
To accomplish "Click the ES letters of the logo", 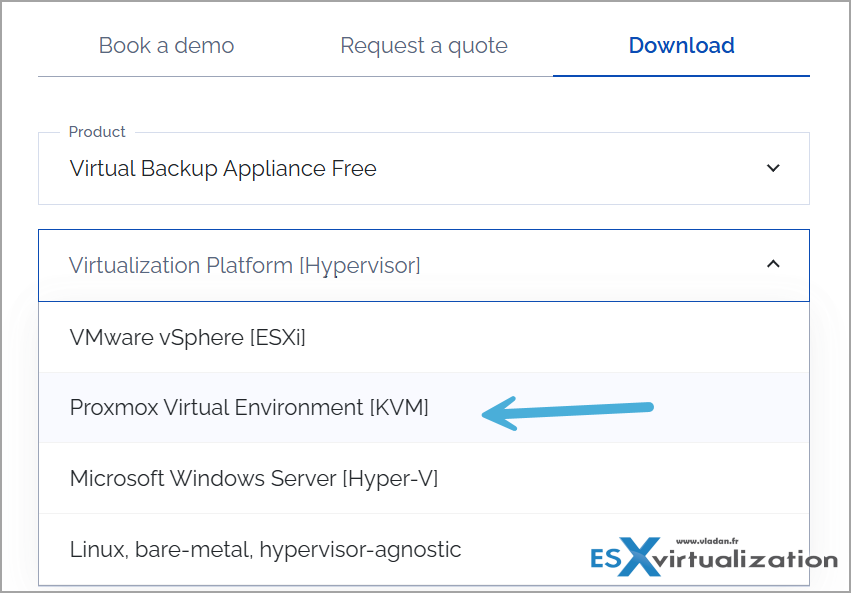I will (x=605, y=559).
